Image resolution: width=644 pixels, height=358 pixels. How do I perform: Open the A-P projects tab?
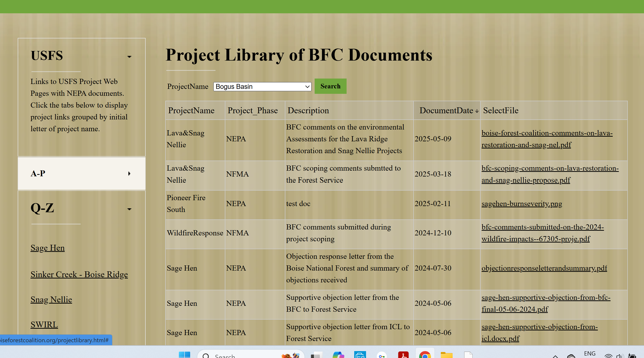click(x=82, y=173)
